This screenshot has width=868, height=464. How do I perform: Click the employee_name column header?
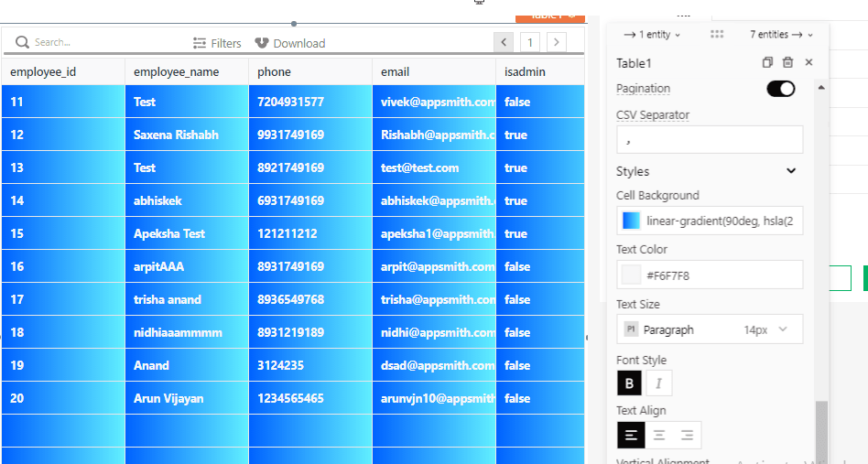pos(187,72)
